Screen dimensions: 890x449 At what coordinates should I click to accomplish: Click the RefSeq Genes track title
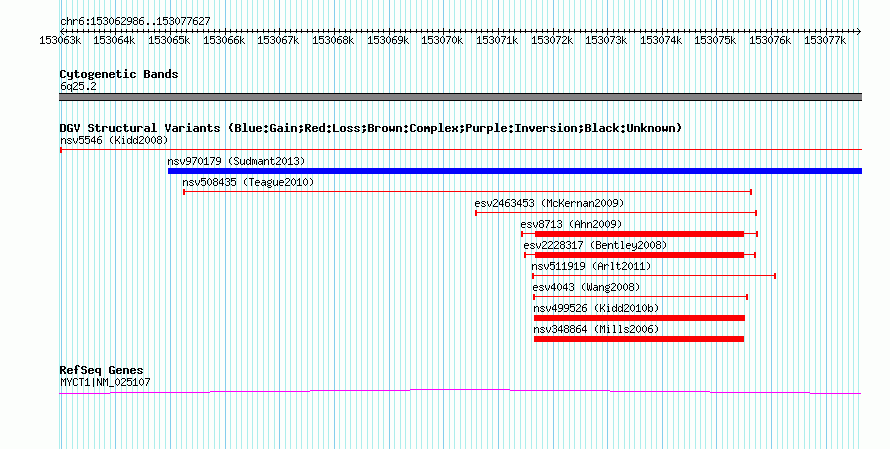tap(102, 370)
